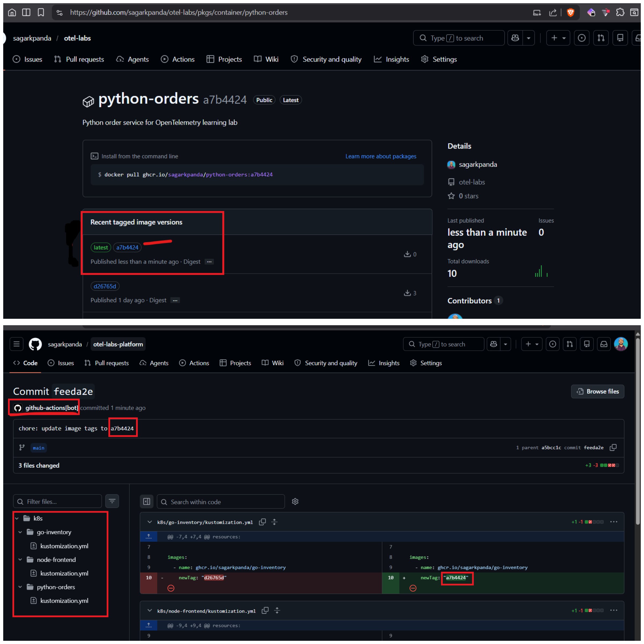Open the browser extensions puzzle icon
644x644 pixels.
tap(620, 13)
